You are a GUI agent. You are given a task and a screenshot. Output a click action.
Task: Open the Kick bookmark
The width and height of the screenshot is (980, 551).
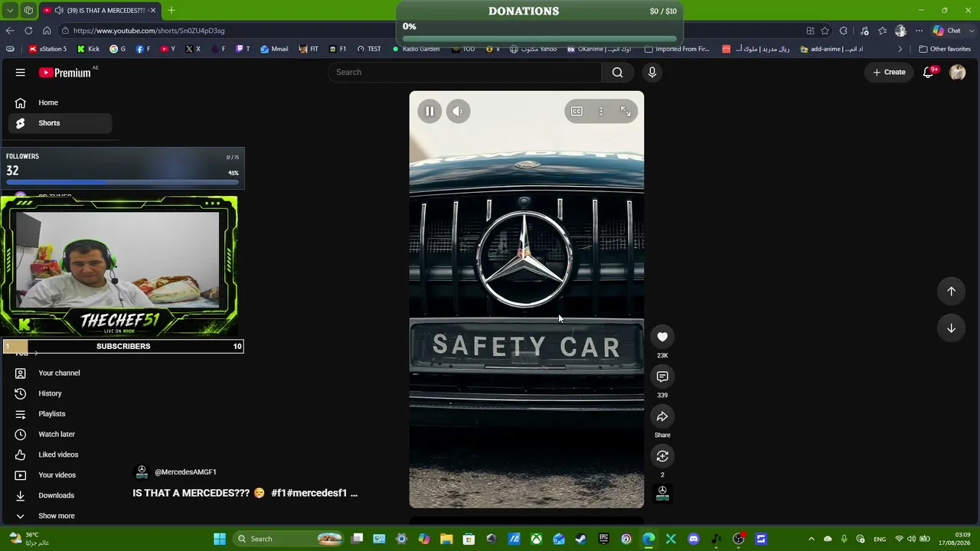(x=89, y=49)
